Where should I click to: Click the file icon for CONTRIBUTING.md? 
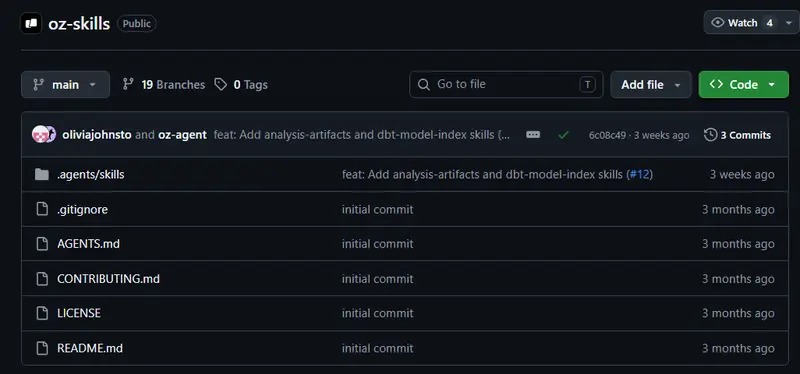pyautogui.click(x=42, y=279)
